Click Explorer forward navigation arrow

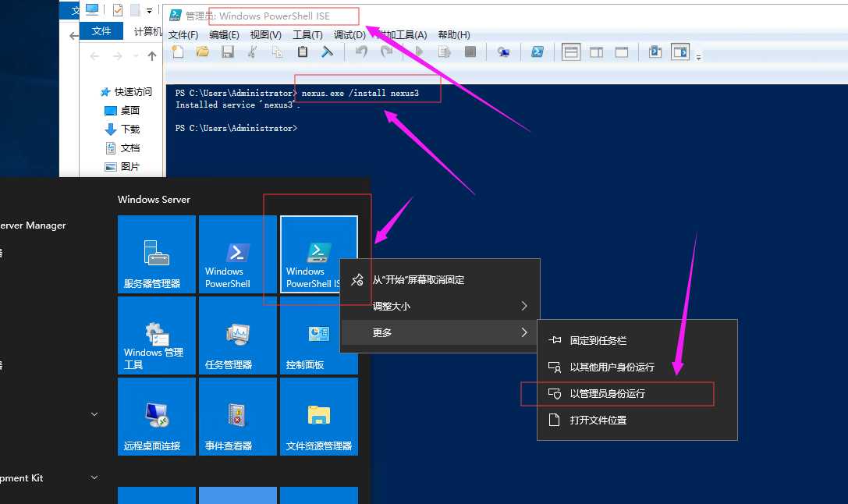(117, 56)
